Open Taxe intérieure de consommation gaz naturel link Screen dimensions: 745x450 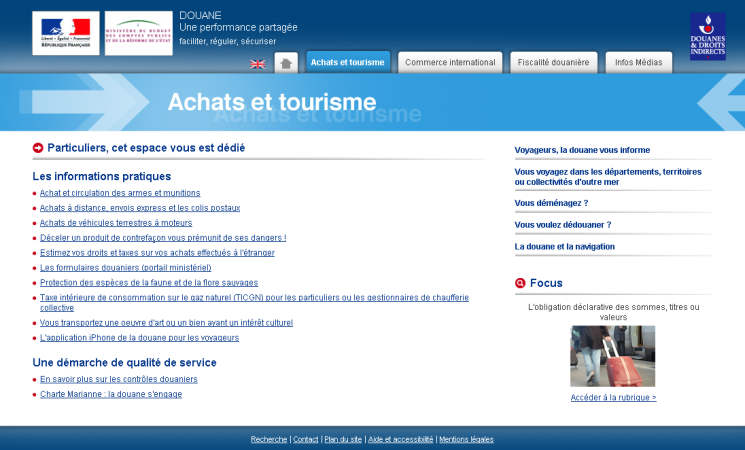[x=254, y=303]
